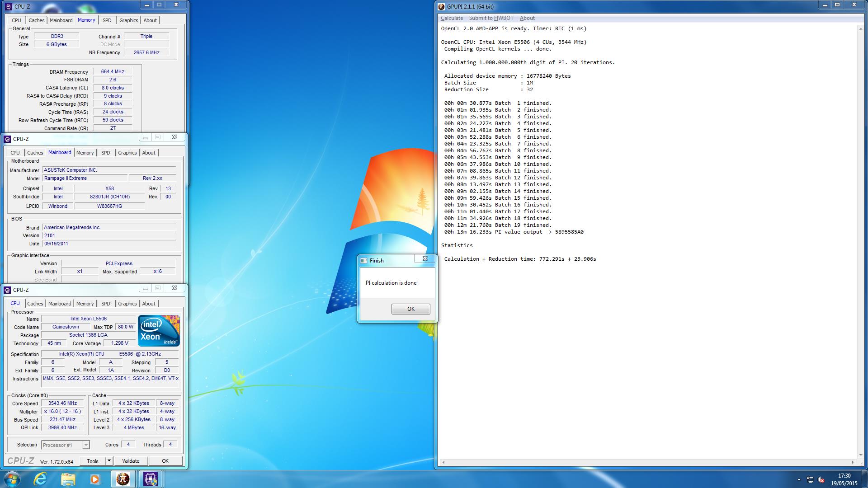
Task: Click GPUPI vertical scrollbar up arrow
Action: click(860, 28)
